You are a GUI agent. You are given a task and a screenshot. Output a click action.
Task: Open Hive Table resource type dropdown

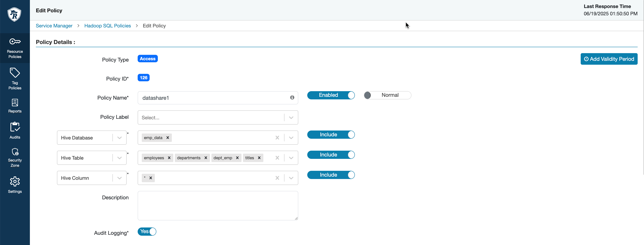pos(92,158)
